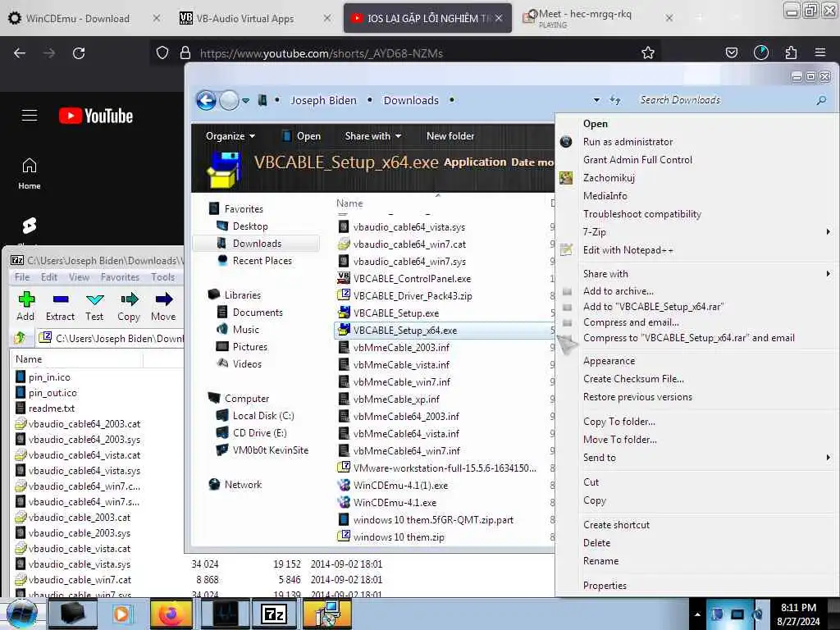Click the YouTube logo
The width and height of the screenshot is (840, 630).
pyautogui.click(x=96, y=116)
